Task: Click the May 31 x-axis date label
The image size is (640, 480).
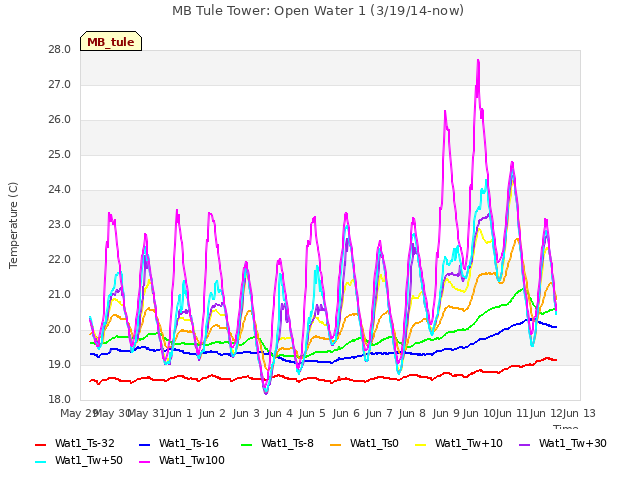Action: click(147, 414)
